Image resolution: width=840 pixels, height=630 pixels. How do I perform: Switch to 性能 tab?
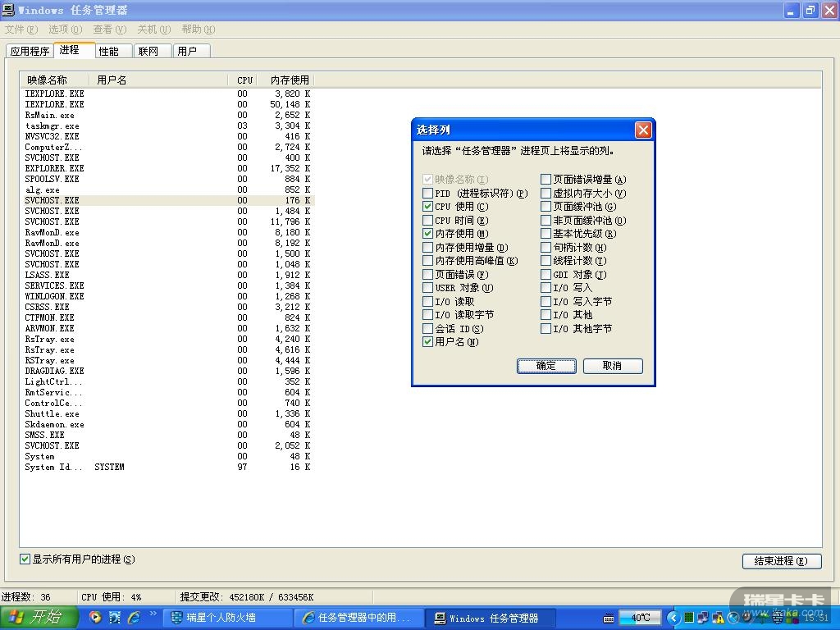pos(113,51)
